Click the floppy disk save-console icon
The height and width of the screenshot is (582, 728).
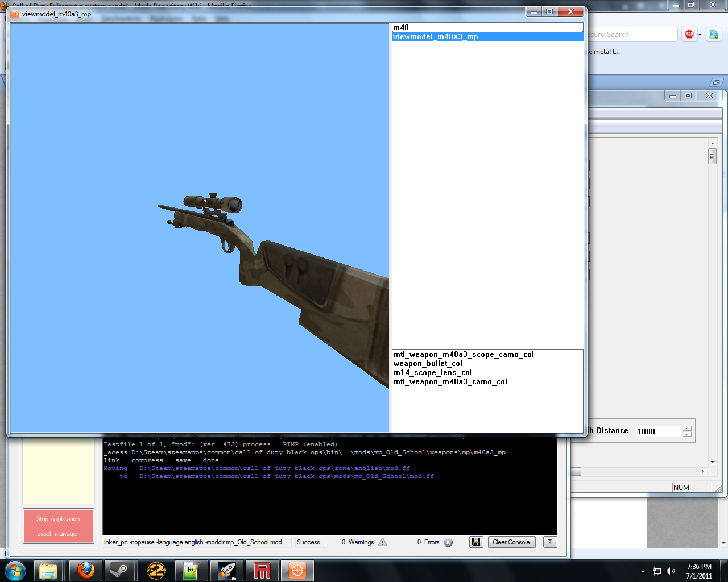(x=476, y=542)
